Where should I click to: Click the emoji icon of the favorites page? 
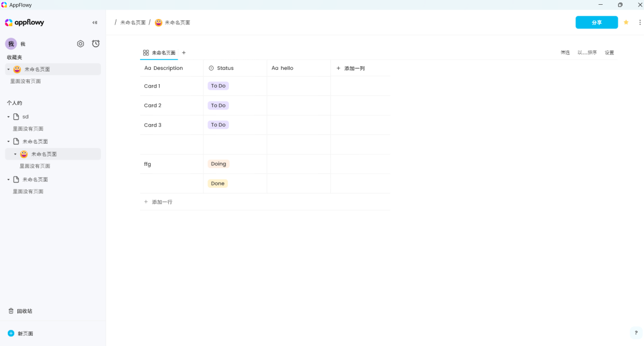coord(17,69)
